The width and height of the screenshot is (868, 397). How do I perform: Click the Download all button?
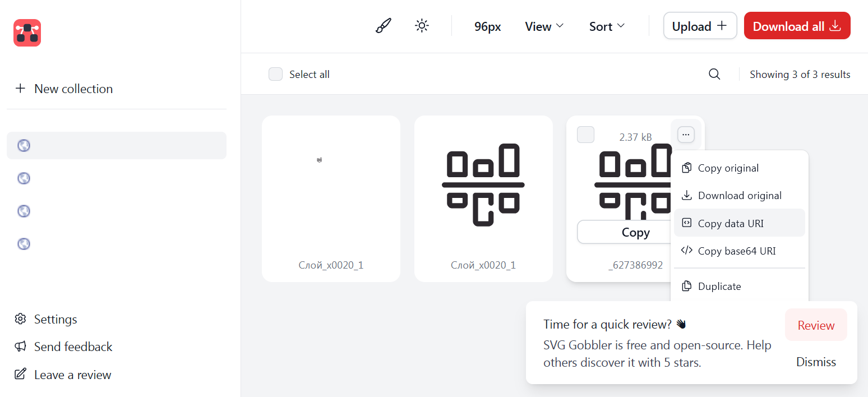point(797,26)
